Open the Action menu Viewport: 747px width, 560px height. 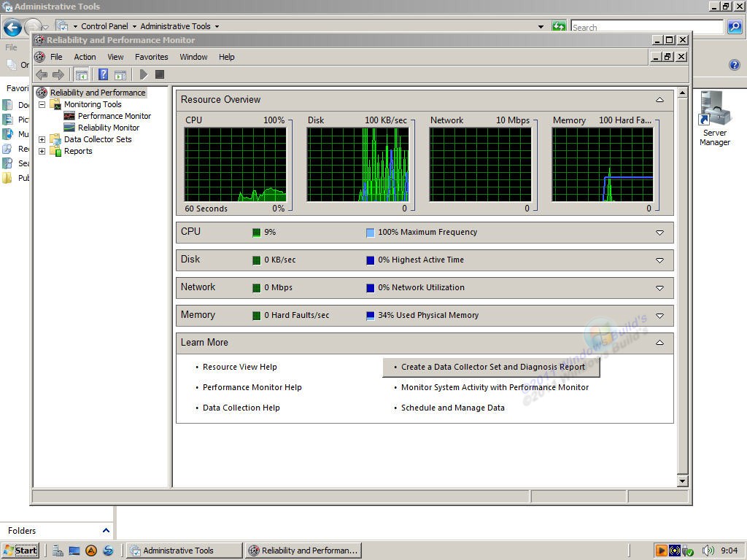tap(85, 57)
